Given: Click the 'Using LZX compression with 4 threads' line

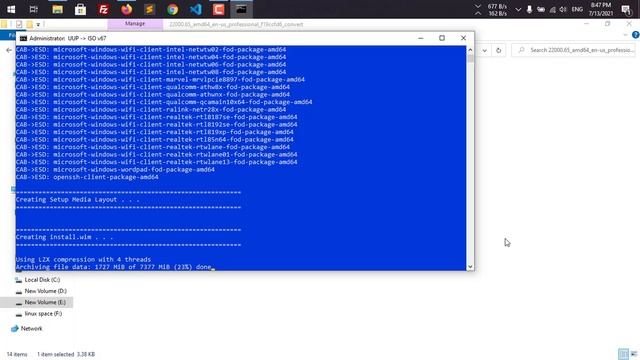Looking at the screenshot, I should (x=83, y=260).
